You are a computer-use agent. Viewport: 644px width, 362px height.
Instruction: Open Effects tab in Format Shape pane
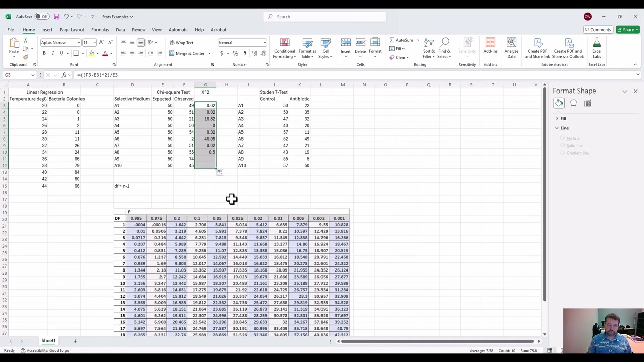[573, 103]
